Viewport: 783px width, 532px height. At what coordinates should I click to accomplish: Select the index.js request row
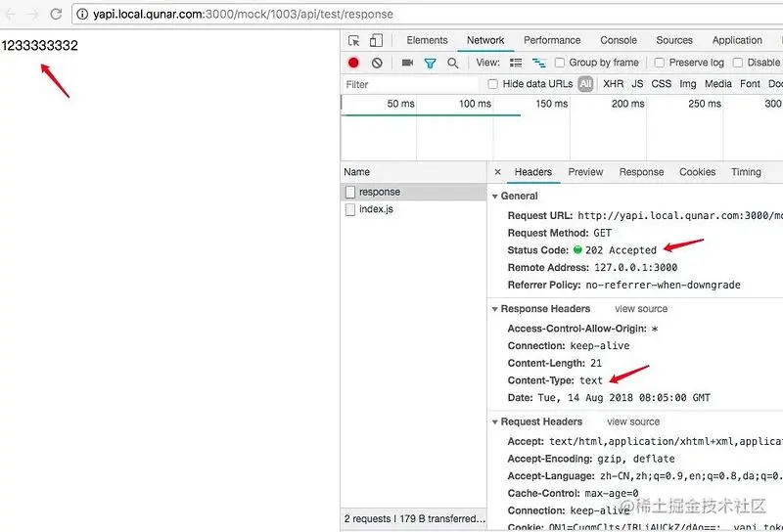(413, 209)
